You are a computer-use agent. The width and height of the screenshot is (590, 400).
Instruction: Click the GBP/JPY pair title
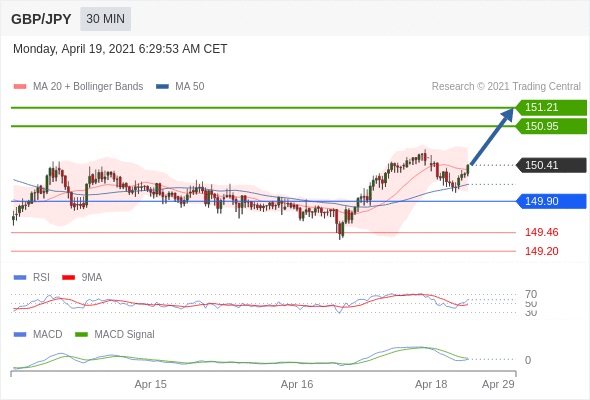(x=41, y=19)
